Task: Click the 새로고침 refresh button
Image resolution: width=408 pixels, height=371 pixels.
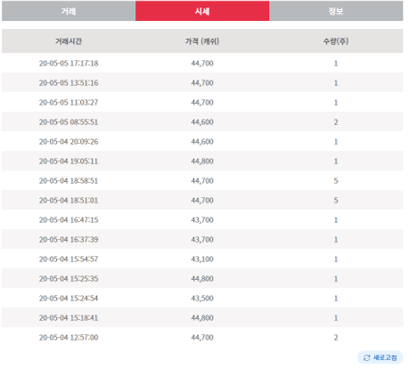Action: (380, 358)
